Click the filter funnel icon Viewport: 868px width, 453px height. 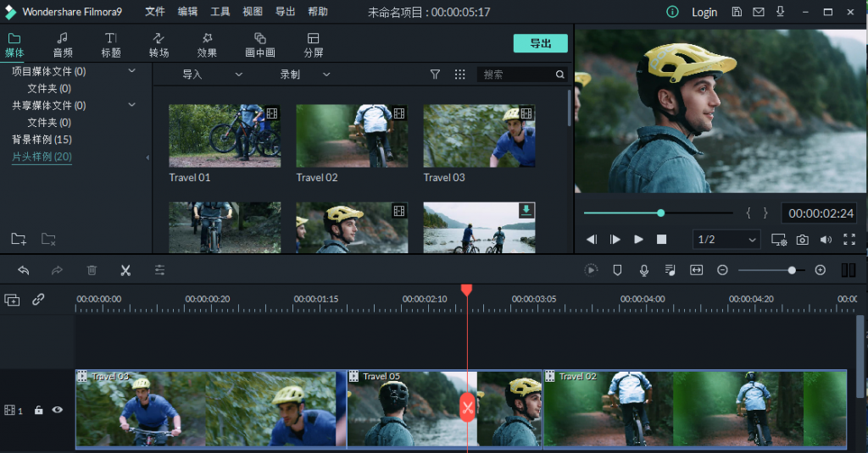tap(435, 75)
